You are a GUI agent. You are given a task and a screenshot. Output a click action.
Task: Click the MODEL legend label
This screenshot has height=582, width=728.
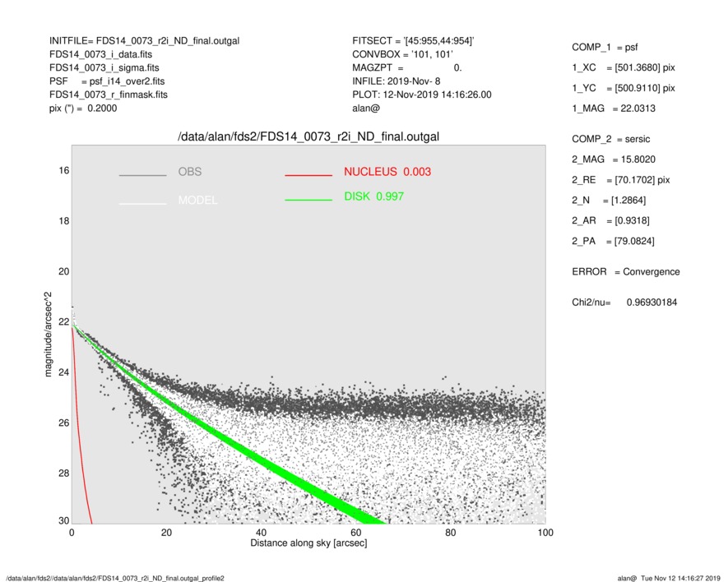pyautogui.click(x=197, y=200)
